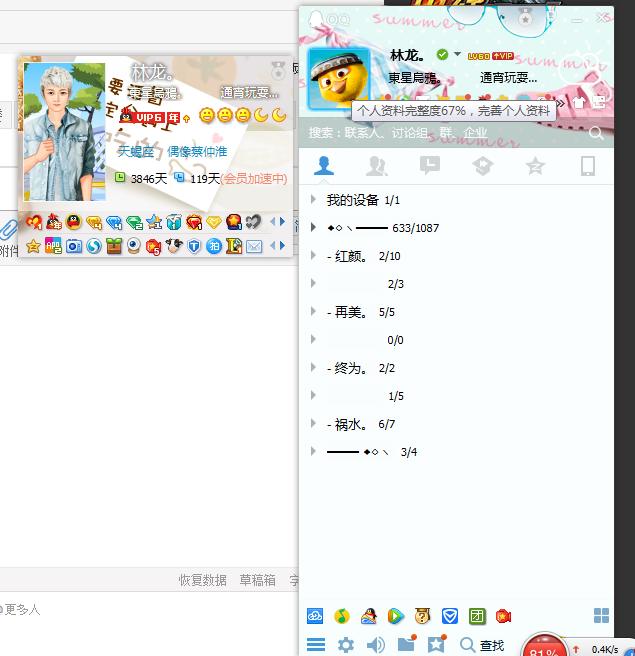Open the skin changer shirt icon
The width and height of the screenshot is (635, 656).
(579, 102)
